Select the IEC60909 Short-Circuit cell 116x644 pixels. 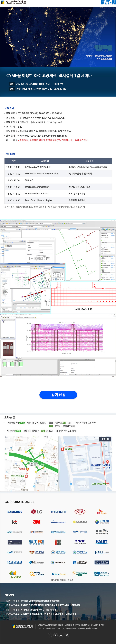pyautogui.click(x=45, y=194)
